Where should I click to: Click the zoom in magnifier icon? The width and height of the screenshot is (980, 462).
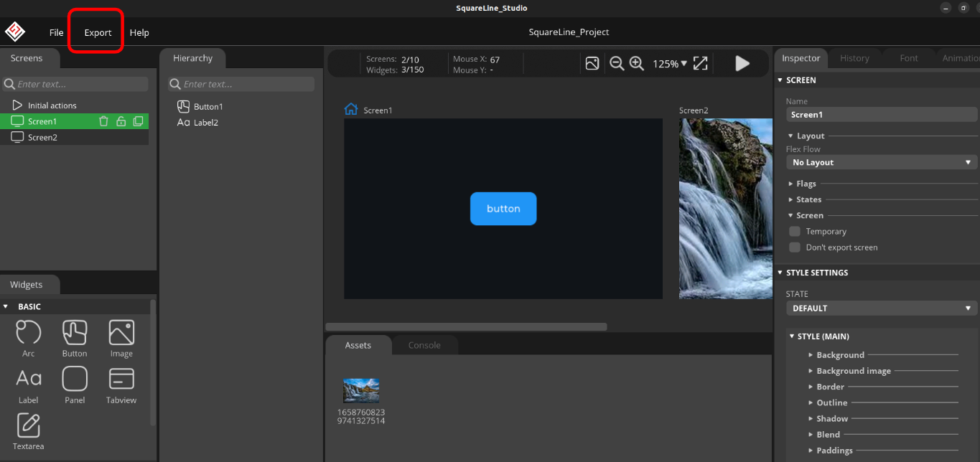tap(636, 63)
